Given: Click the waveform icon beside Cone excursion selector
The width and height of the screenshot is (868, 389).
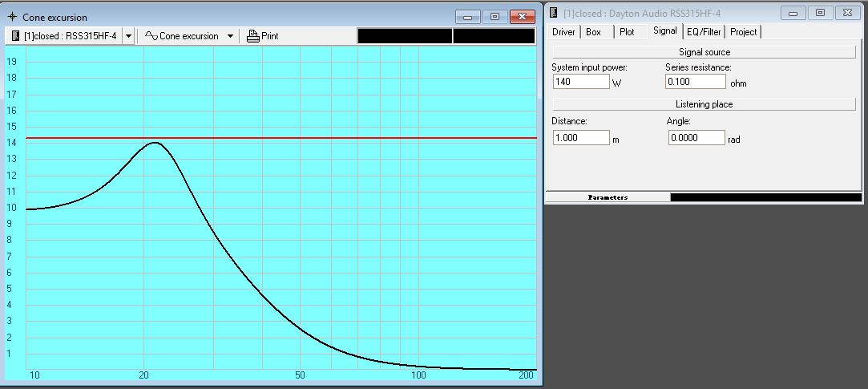Looking at the screenshot, I should pos(151,36).
